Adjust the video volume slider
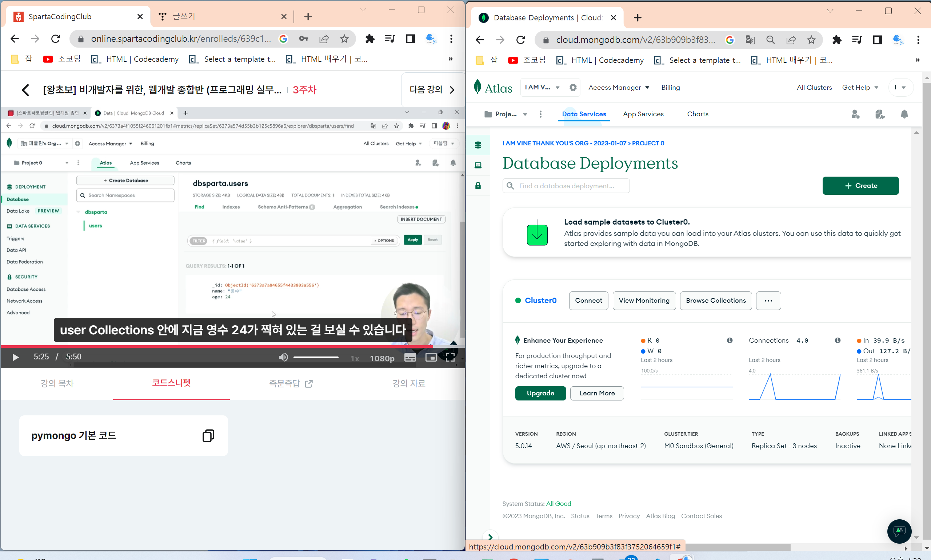Screen dimensions: 931x560 click(316, 357)
